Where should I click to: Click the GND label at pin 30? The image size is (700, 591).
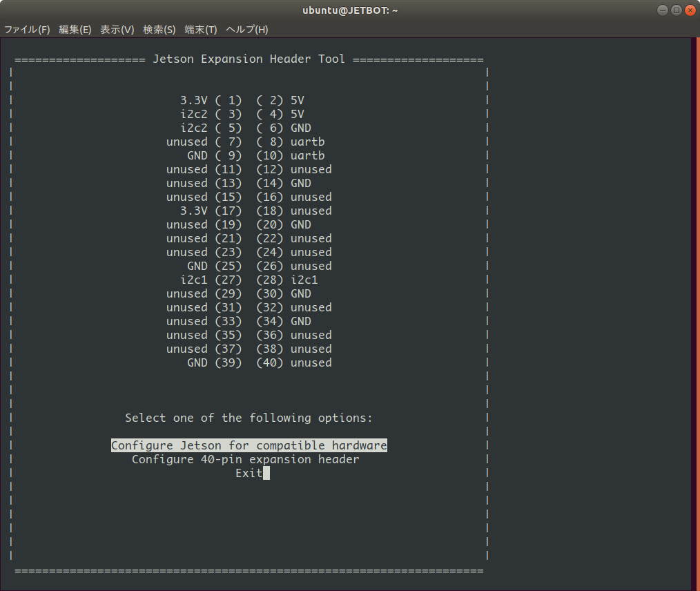(x=301, y=294)
